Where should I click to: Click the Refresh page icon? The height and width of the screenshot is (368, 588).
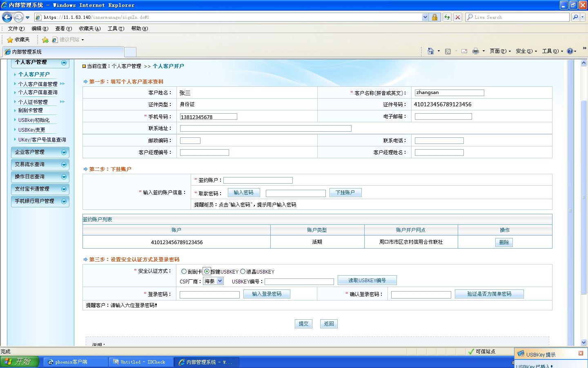(447, 17)
